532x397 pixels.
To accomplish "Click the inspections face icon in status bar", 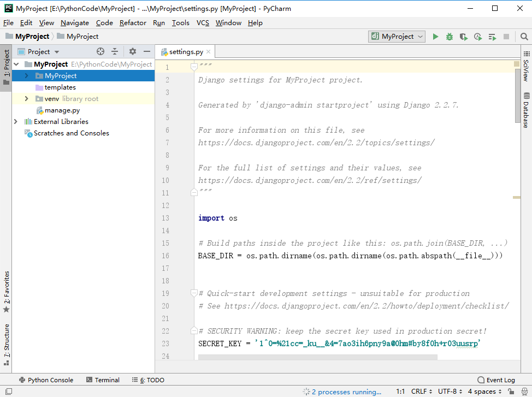I will point(524,392).
